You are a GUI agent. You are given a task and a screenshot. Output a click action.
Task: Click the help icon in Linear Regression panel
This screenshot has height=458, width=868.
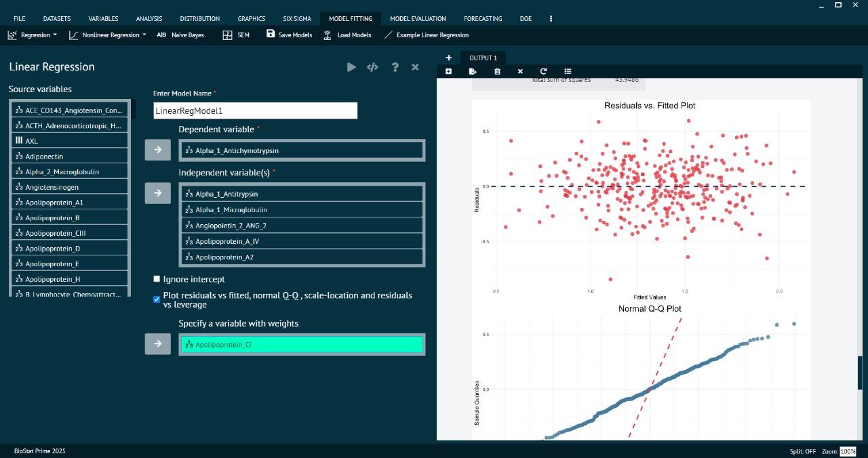[394, 67]
